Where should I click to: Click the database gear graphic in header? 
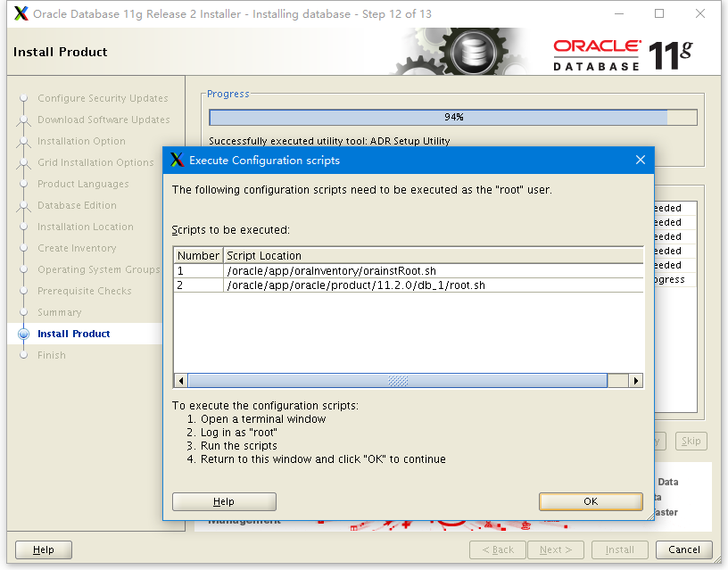click(x=473, y=51)
